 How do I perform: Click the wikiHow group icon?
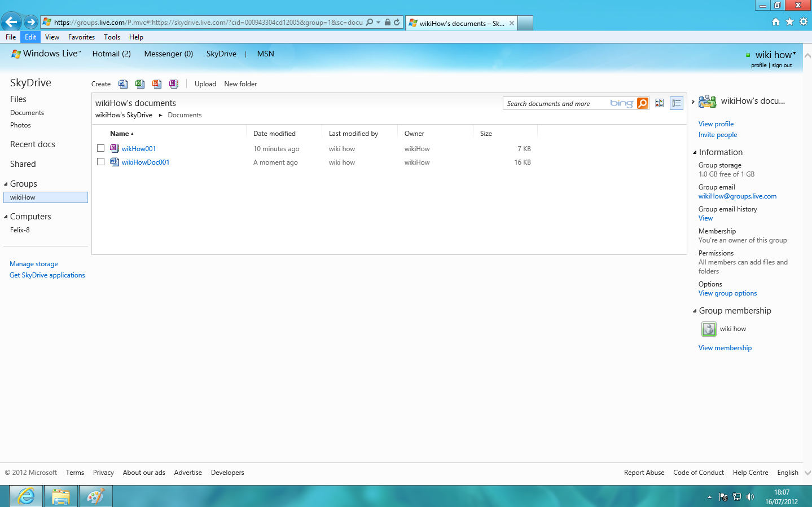tap(707, 102)
